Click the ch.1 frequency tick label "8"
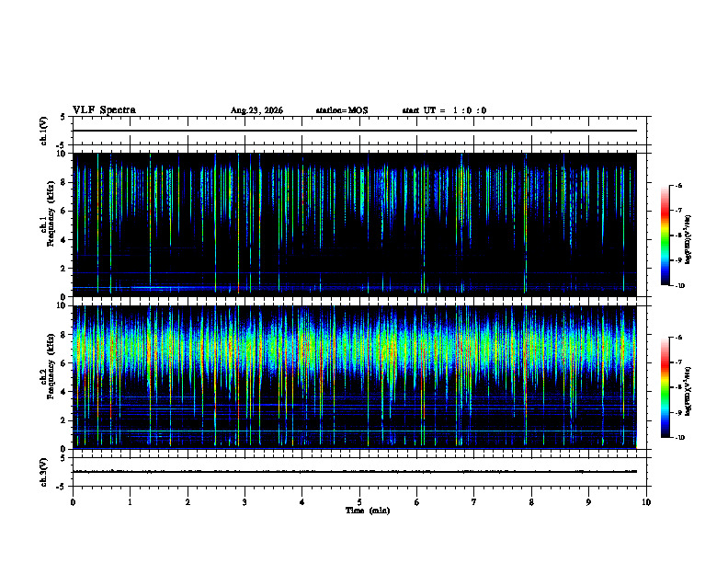 pyautogui.click(x=64, y=182)
